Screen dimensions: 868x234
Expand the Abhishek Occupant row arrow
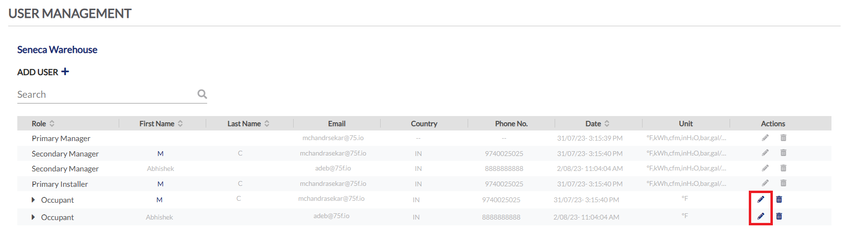tap(33, 217)
